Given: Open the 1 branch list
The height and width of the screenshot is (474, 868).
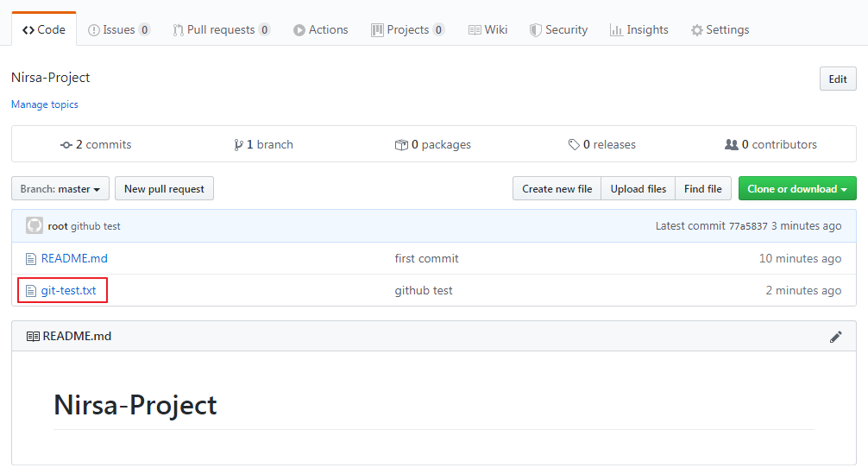Looking at the screenshot, I should (x=263, y=144).
